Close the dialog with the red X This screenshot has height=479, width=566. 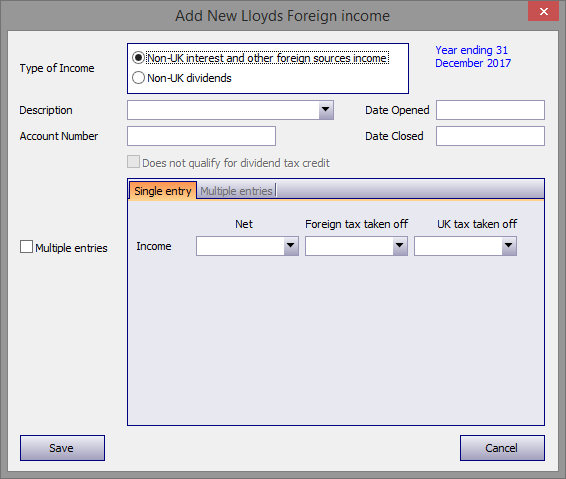(x=544, y=12)
